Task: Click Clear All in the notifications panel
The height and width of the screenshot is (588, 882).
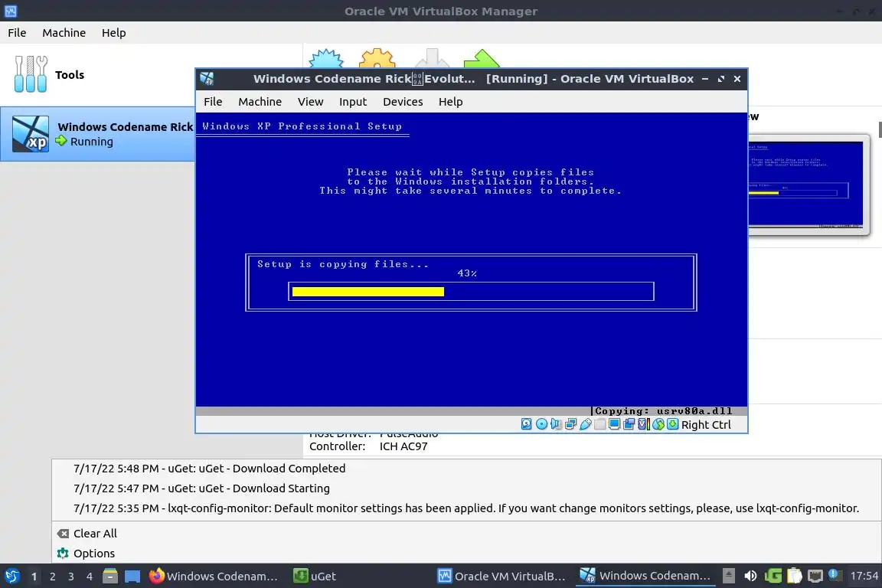Action: pos(87,534)
